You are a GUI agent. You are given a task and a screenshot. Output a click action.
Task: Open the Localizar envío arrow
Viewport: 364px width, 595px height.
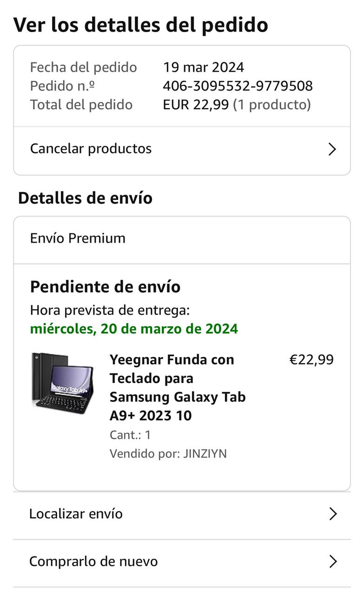click(x=333, y=514)
